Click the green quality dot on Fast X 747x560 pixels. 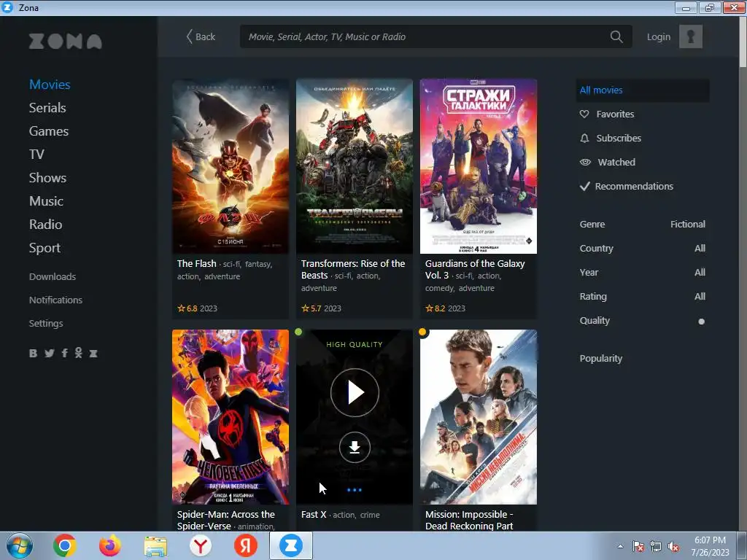click(298, 332)
